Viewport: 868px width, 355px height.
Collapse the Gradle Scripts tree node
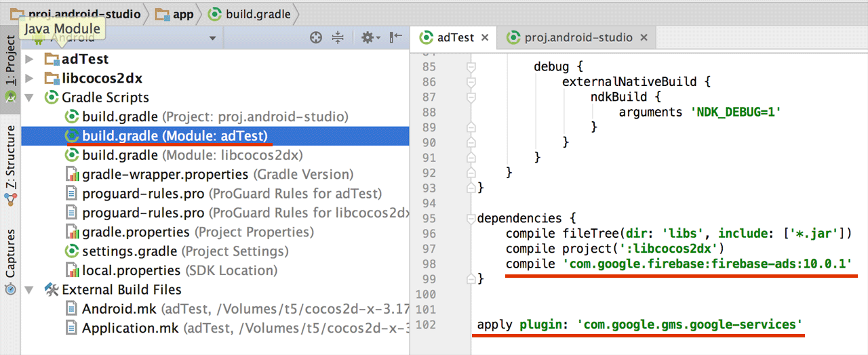(29, 98)
